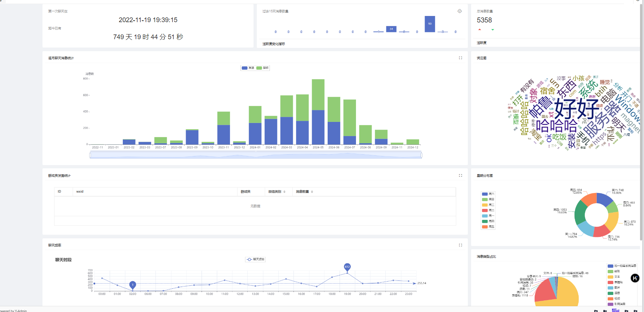Sort table by 微信类别 column
Viewport: 644px width, 312px height.
coord(277,192)
